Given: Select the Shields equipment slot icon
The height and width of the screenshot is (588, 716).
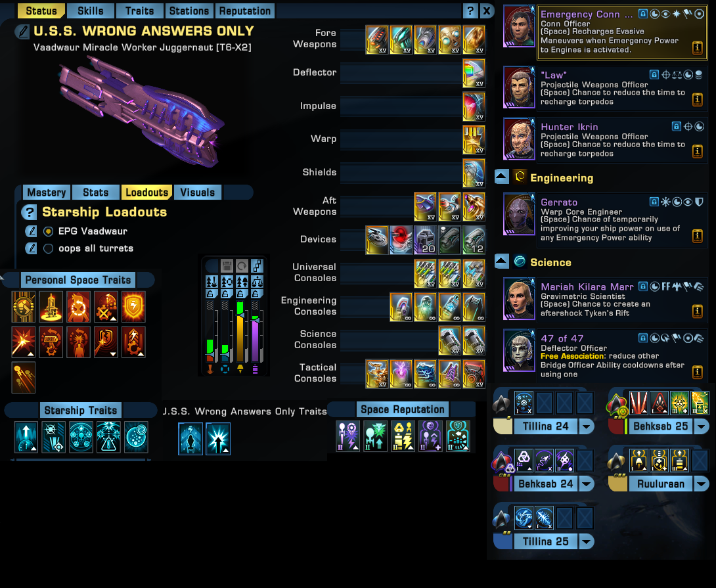Looking at the screenshot, I should pyautogui.click(x=474, y=173).
